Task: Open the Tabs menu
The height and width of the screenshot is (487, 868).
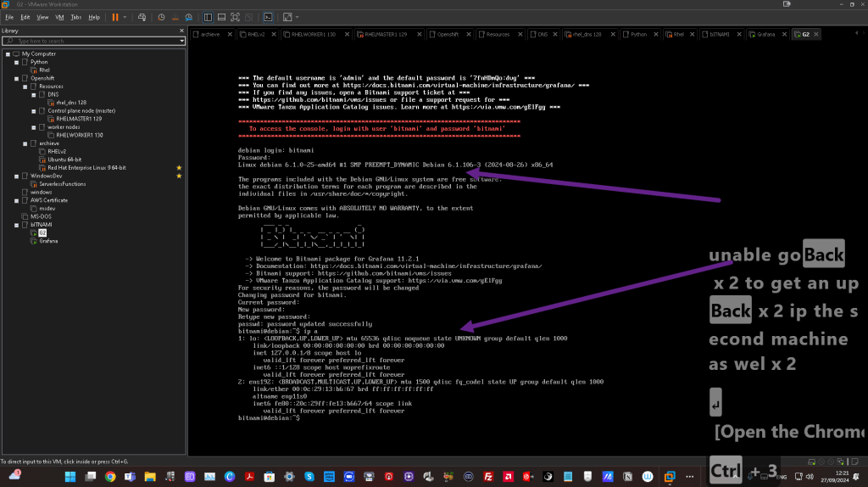Action: coord(75,17)
